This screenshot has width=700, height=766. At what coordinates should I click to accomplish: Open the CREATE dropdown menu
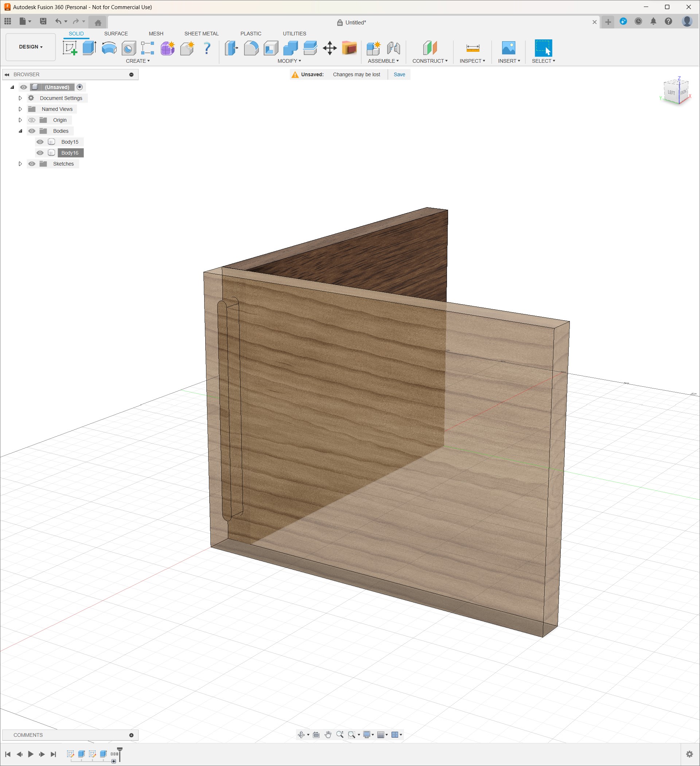(x=137, y=61)
